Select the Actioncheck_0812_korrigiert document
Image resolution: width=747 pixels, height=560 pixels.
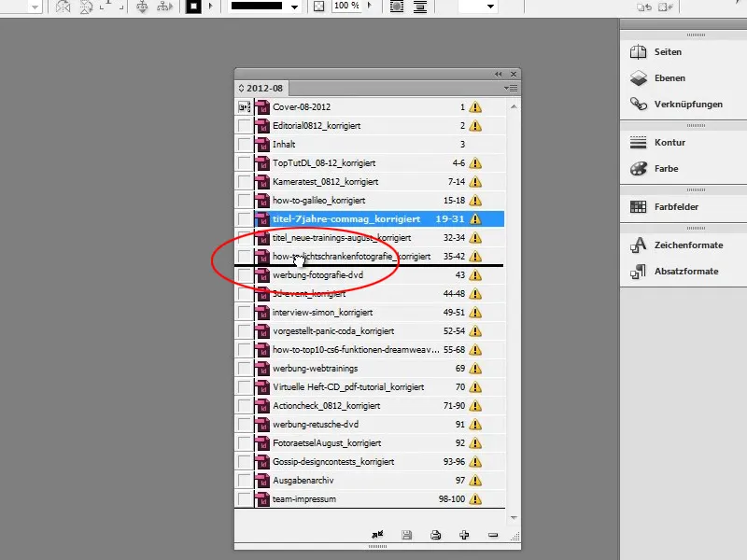(379, 406)
